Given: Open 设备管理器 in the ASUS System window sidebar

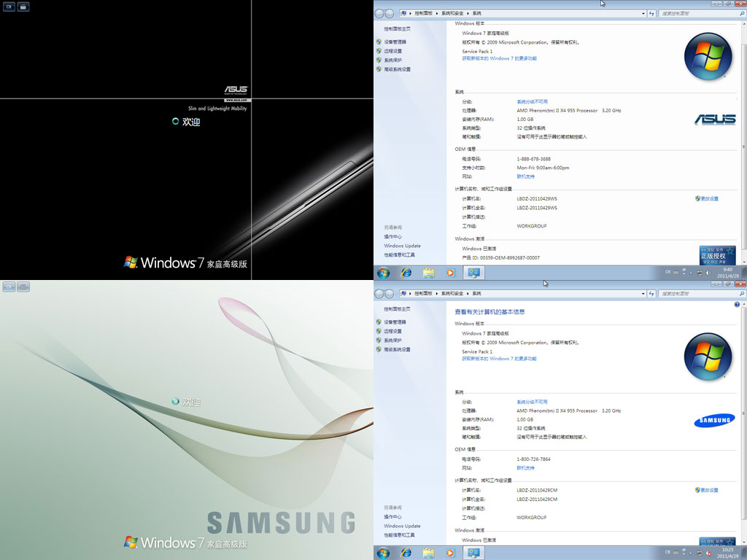Looking at the screenshot, I should pos(395,42).
